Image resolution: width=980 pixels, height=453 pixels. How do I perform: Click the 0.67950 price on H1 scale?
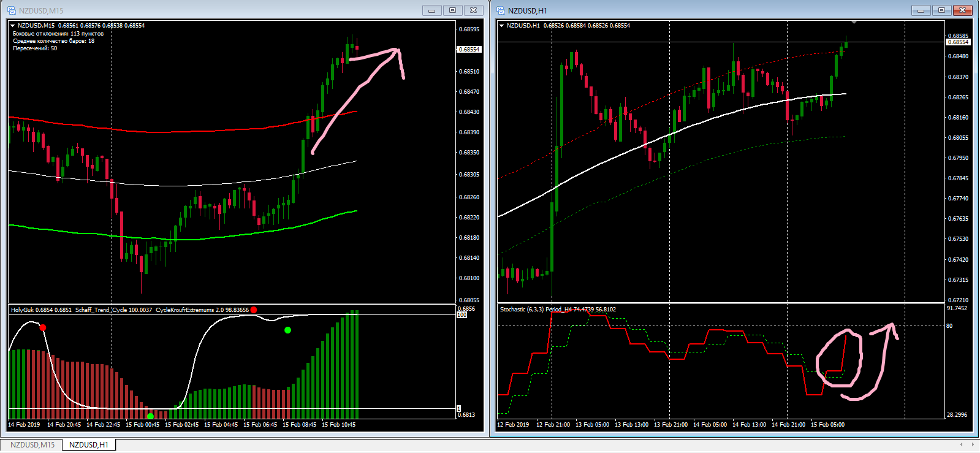[x=959, y=158]
